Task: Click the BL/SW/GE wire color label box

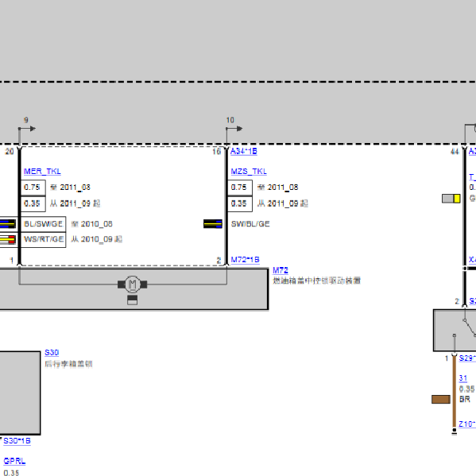Action: pos(43,224)
